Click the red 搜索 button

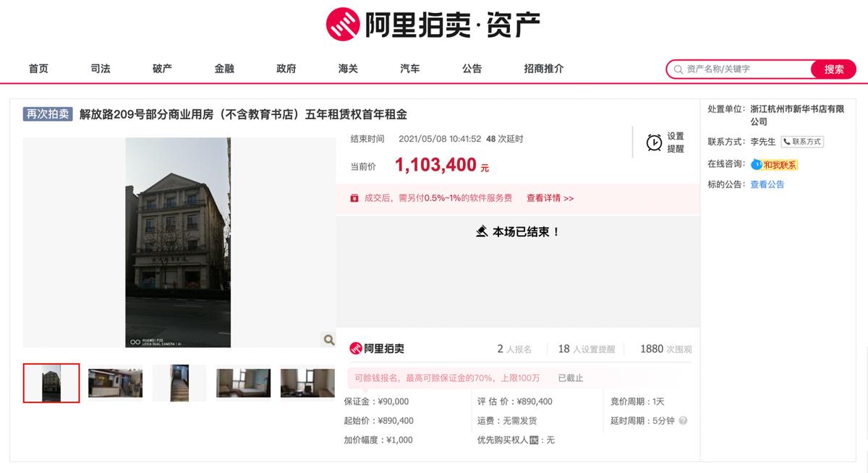tap(834, 69)
